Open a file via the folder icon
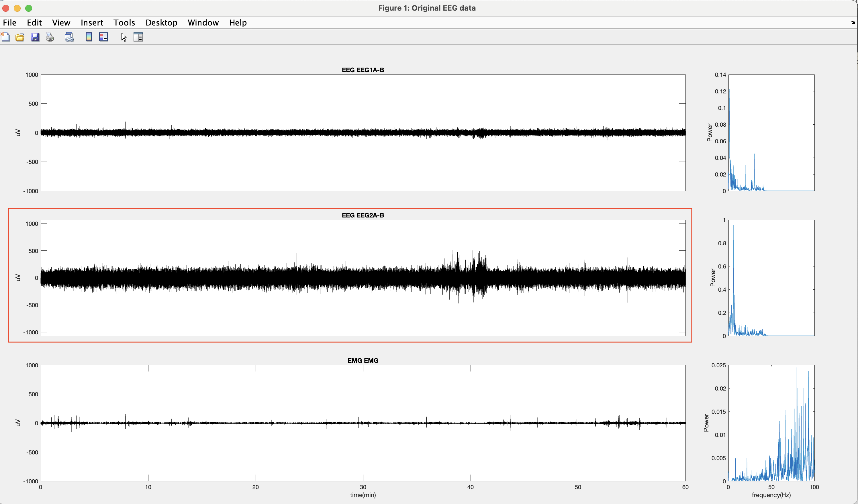Screen dimensions: 858x504 (20, 37)
